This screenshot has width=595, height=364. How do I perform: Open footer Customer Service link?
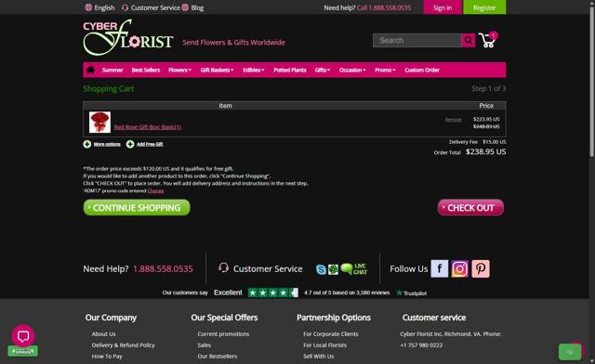point(268,269)
